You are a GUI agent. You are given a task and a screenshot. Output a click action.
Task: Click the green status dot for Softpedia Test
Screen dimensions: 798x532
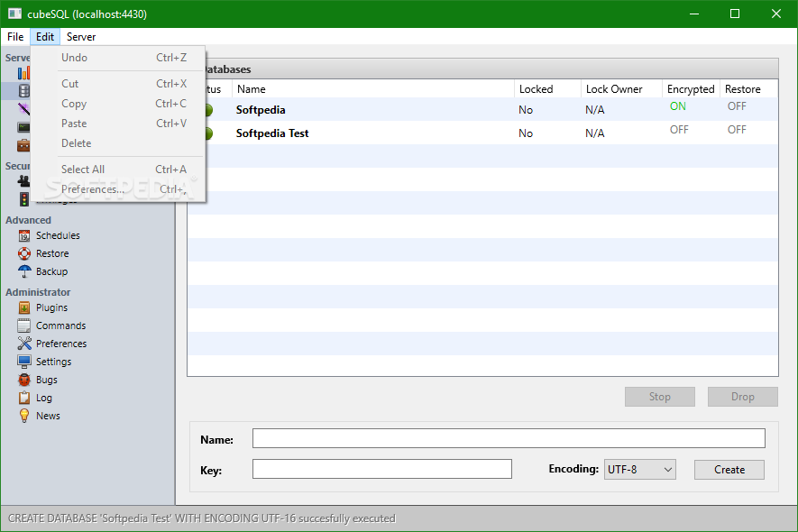coord(209,133)
